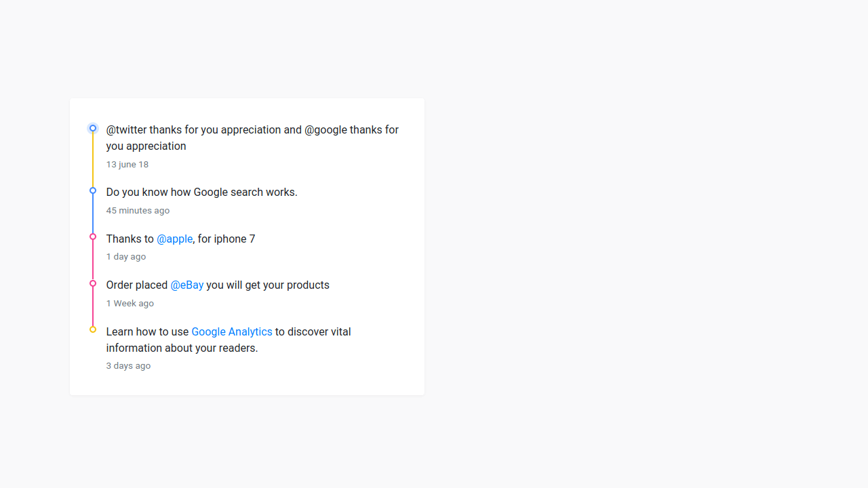The height and width of the screenshot is (488, 868).
Task: Select the 1 day ago label
Action: [125, 256]
